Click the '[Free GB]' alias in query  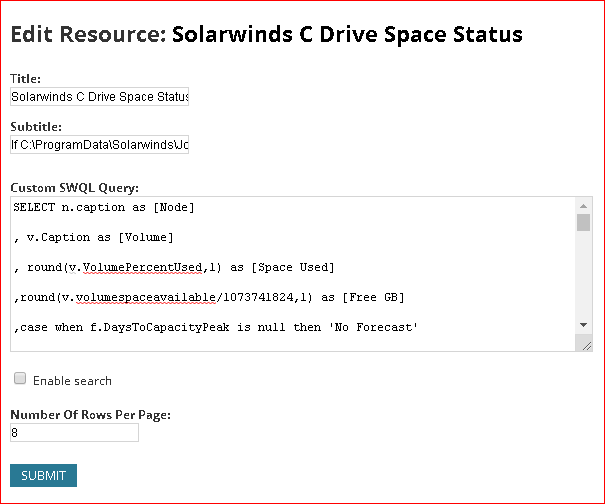(373, 298)
